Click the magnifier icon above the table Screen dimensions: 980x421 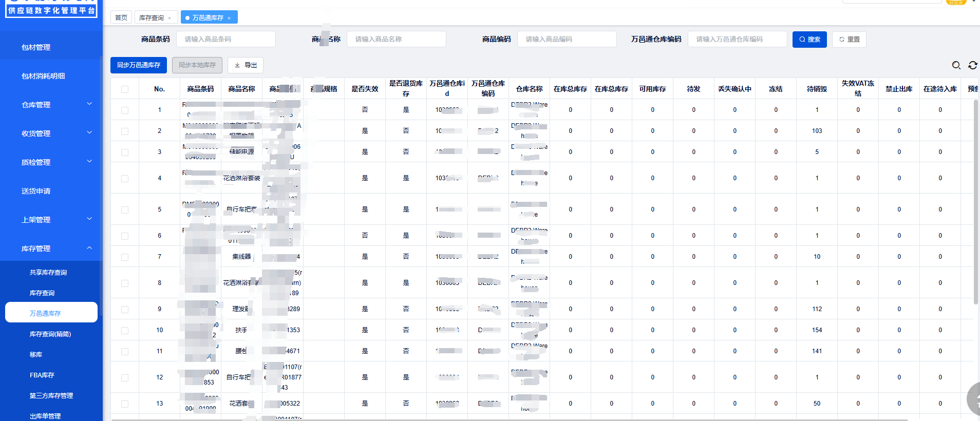[956, 65]
